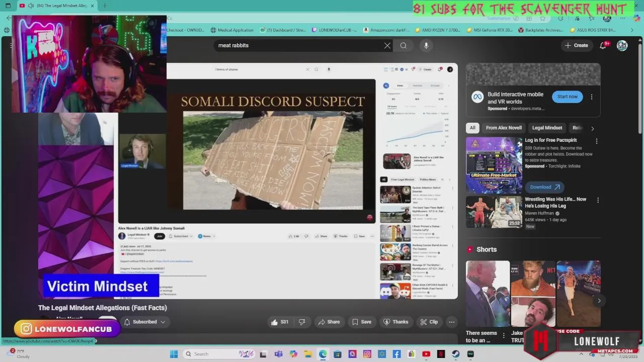This screenshot has width=644, height=362.
Task: Open options for the 'There seems to be an' Short
Action: point(504,334)
